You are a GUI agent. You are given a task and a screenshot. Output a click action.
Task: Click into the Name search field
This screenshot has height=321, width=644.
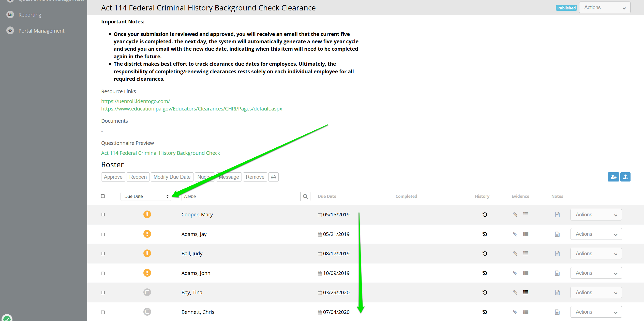click(x=241, y=196)
